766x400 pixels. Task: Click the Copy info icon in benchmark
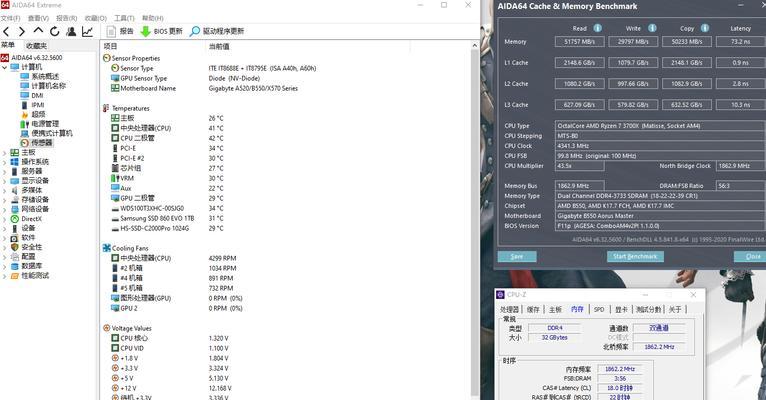[x=705, y=28]
